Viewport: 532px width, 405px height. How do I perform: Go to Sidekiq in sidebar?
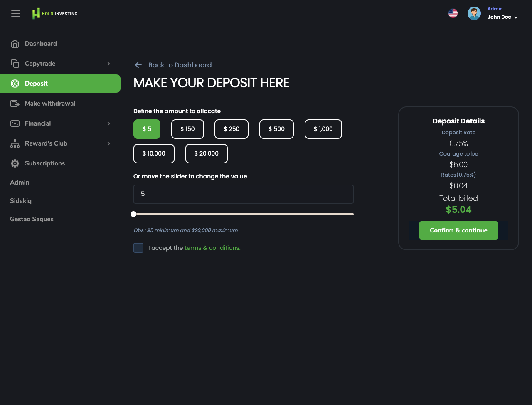(21, 201)
